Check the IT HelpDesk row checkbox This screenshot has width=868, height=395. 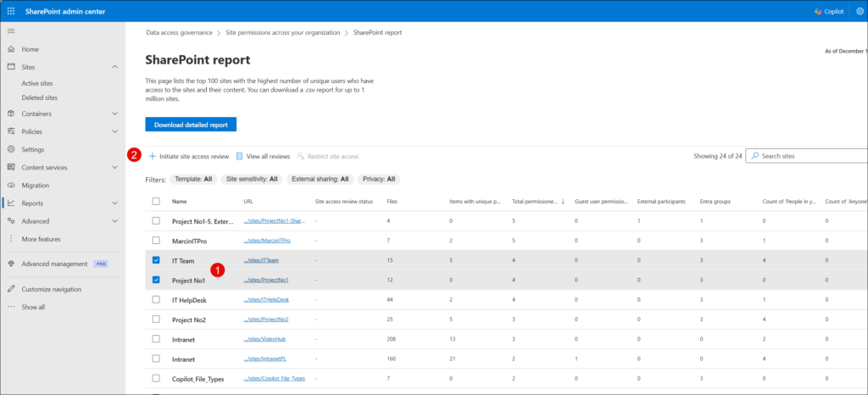[156, 299]
